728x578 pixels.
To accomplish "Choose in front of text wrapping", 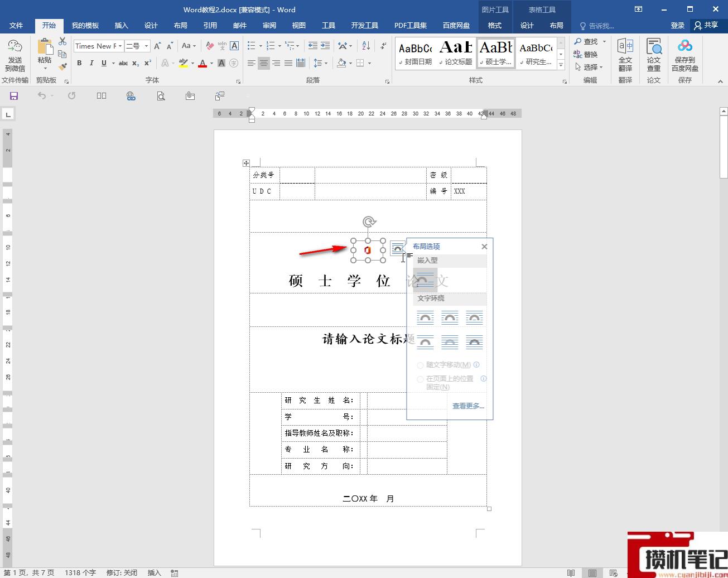I will (474, 342).
